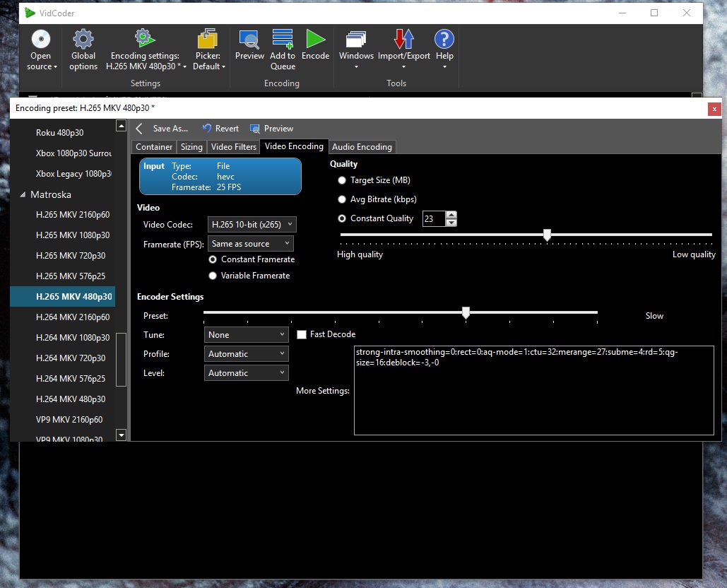Image resolution: width=727 pixels, height=588 pixels.
Task: Switch to the Audio Encoding tab
Action: point(362,147)
